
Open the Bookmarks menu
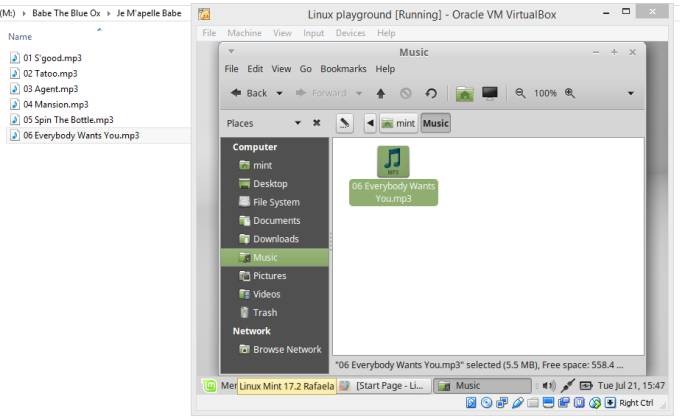(343, 69)
